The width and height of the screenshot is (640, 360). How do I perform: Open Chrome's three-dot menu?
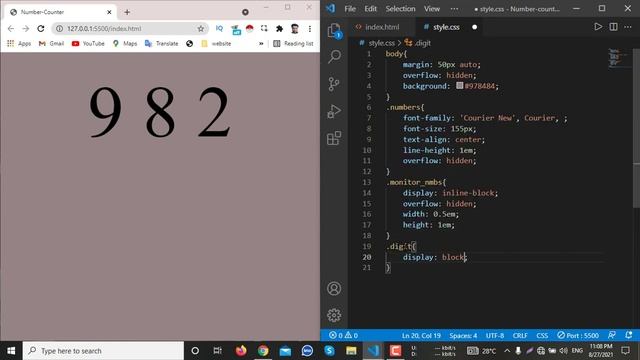pyautogui.click(x=310, y=28)
